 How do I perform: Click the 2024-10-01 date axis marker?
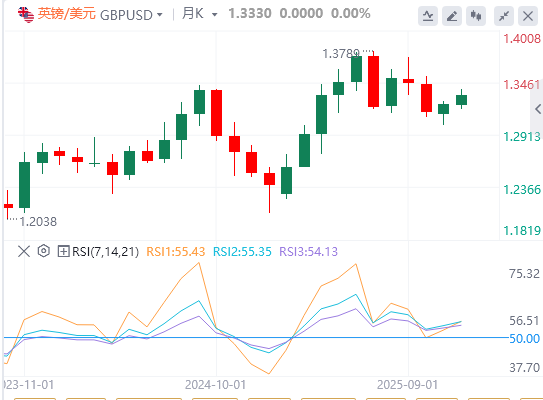pos(215,385)
